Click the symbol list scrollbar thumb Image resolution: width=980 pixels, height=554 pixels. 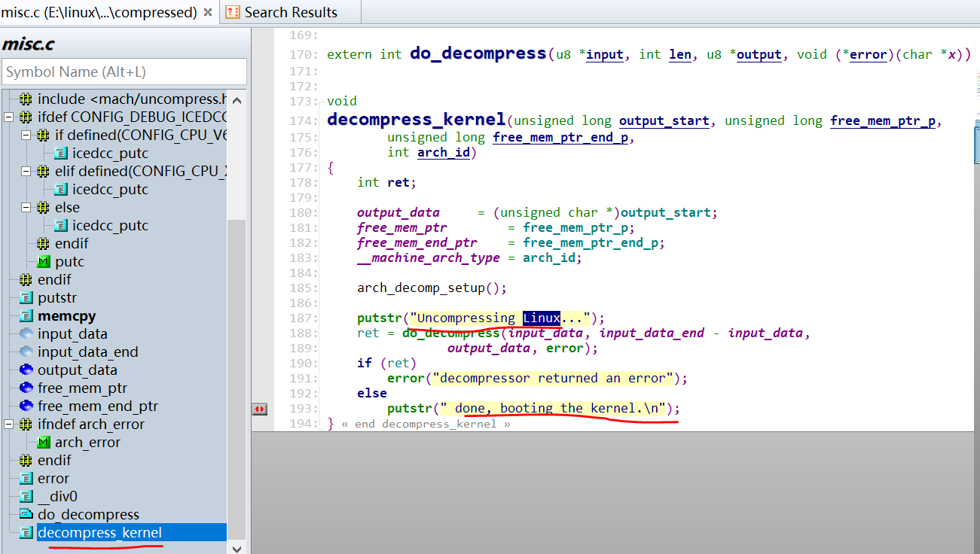click(237, 379)
